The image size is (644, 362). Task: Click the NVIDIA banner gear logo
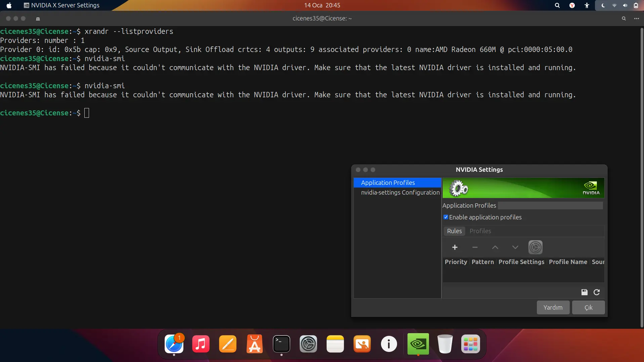(459, 188)
